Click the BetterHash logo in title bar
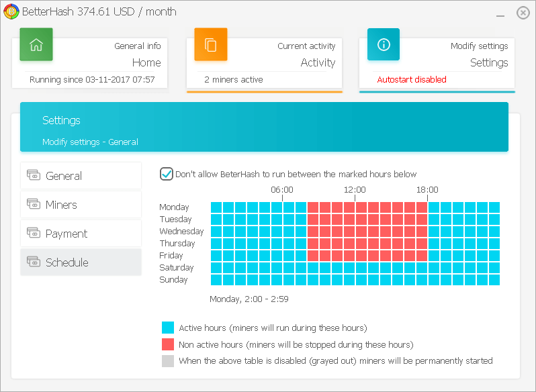536x392 pixels. coord(11,11)
